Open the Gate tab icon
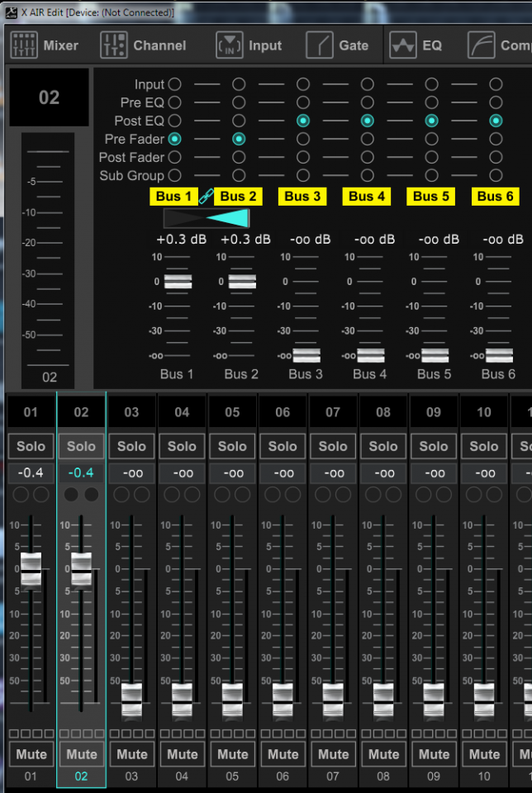The height and width of the screenshot is (793, 532). (320, 45)
